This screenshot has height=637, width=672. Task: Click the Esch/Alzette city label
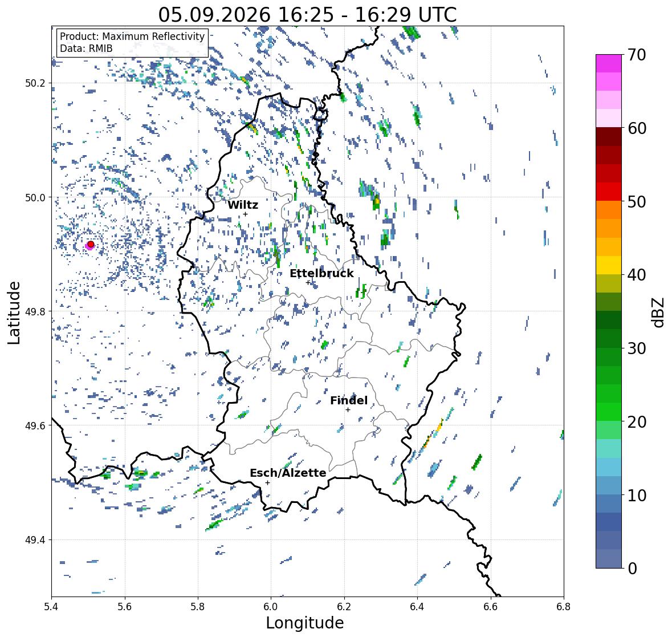coord(288,473)
